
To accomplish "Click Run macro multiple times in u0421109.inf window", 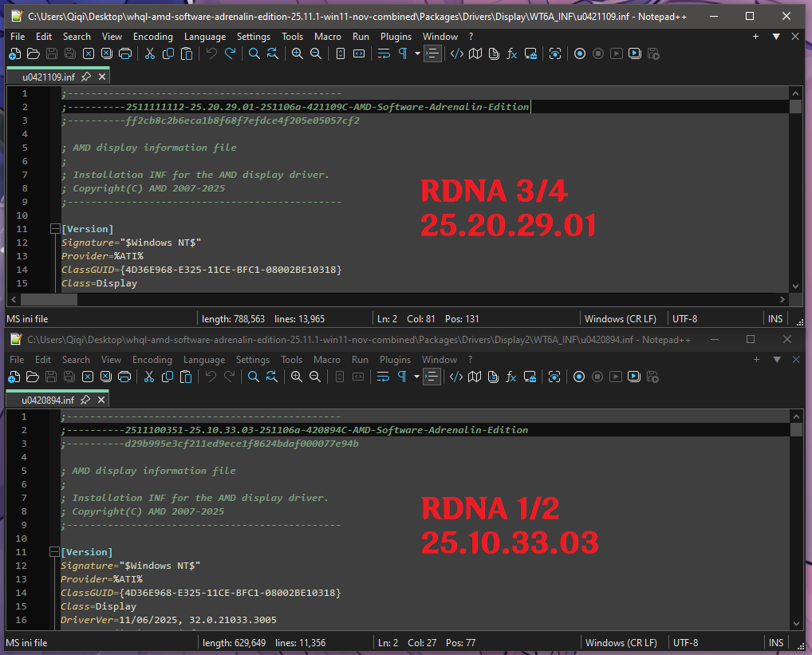I will [x=634, y=53].
